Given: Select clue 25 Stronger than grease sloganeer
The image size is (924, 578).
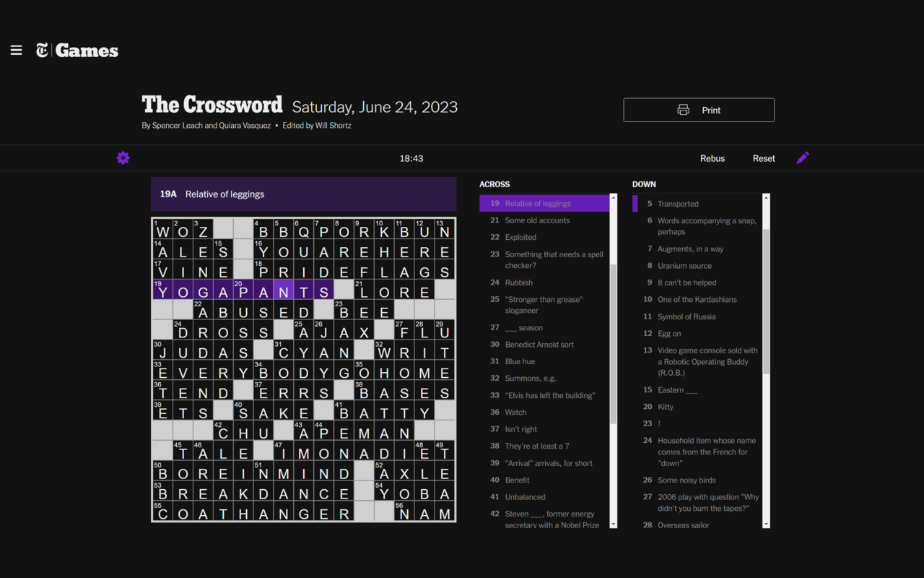Looking at the screenshot, I should (544, 305).
